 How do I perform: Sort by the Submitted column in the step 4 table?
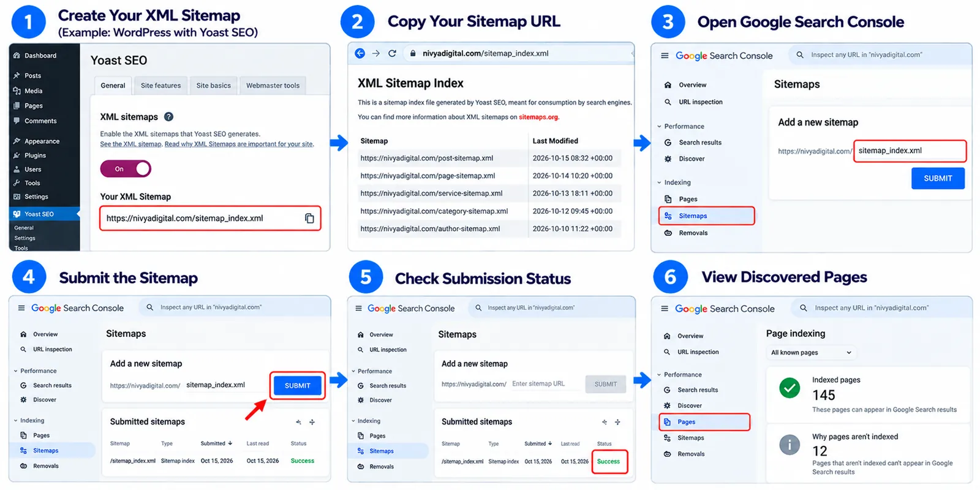pyautogui.click(x=216, y=443)
